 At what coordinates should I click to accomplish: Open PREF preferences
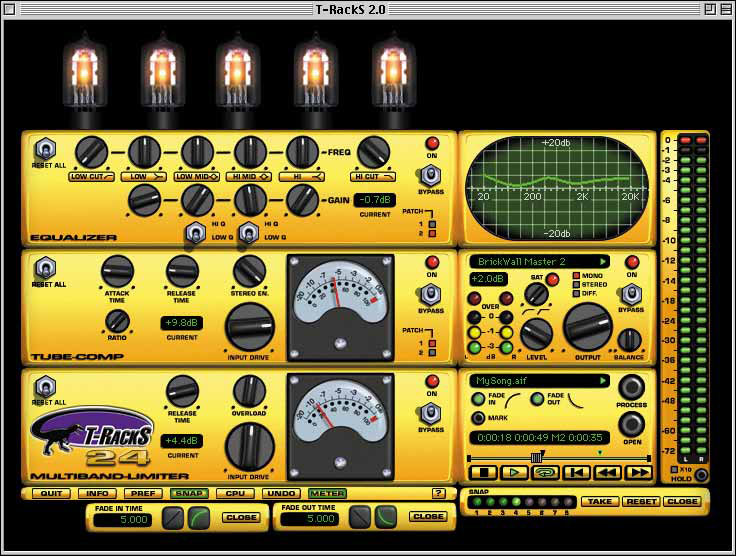point(143,494)
